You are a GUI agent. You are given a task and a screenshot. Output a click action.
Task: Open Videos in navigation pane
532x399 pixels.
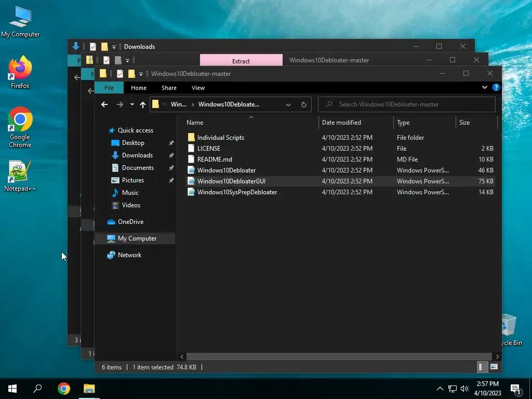pos(131,205)
